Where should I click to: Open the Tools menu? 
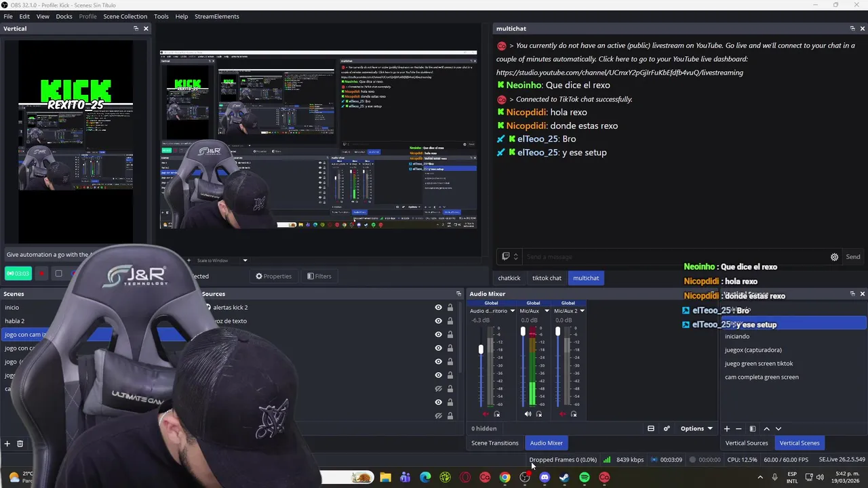161,16
